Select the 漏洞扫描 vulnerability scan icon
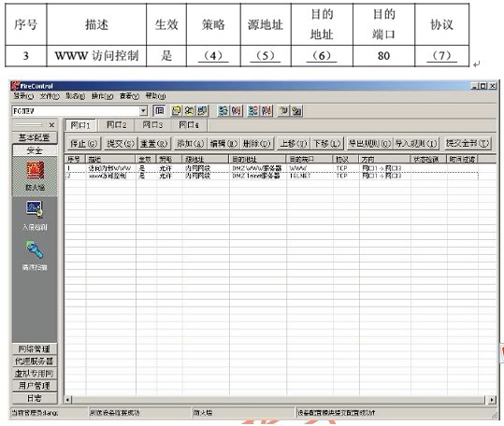504x426 pixels. [x=35, y=250]
